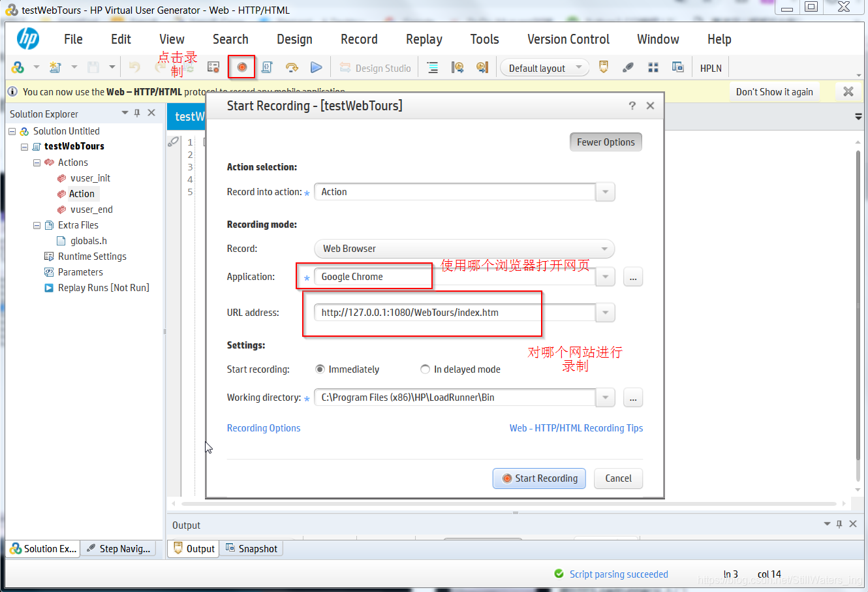Screen dimensions: 868x592
Task: Close the yellow notification bar
Action: (x=848, y=91)
